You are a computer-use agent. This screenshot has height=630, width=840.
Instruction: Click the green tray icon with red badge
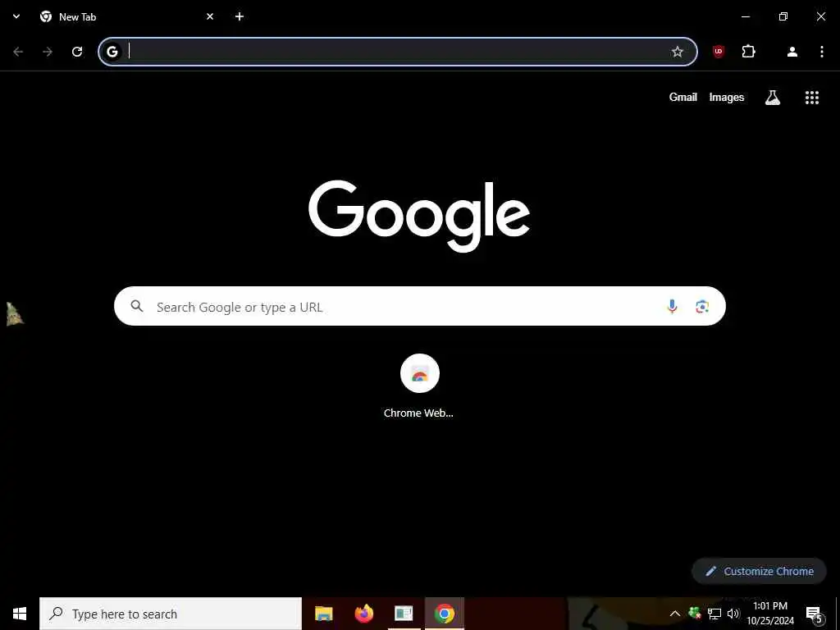tap(695, 613)
